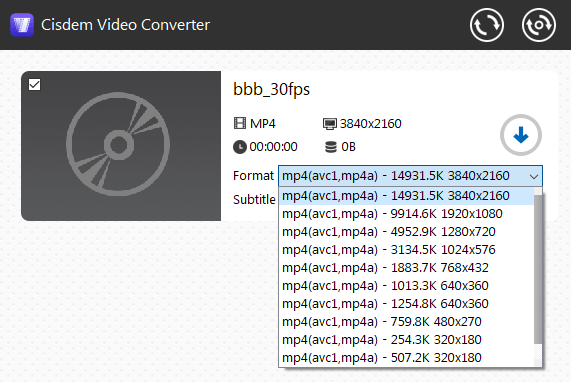Pick the 759.8K 480x270 option
Screen dimensions: 571x382
click(406, 322)
